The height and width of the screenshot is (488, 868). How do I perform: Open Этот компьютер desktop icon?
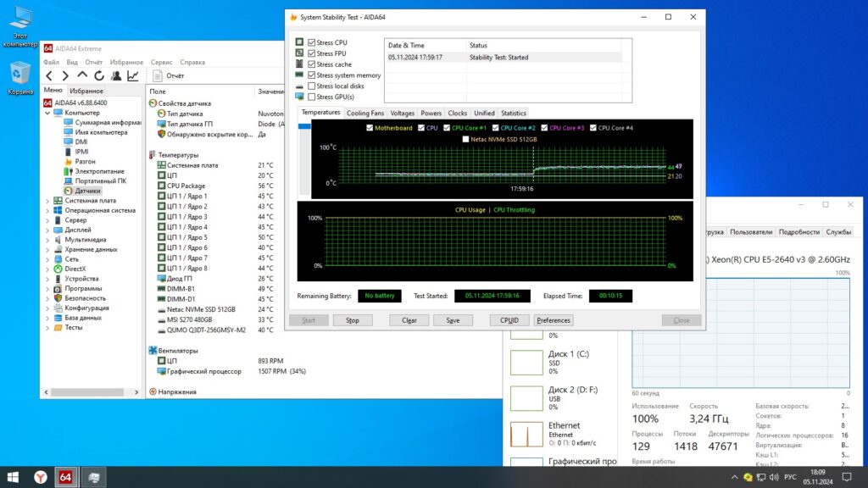(20, 26)
